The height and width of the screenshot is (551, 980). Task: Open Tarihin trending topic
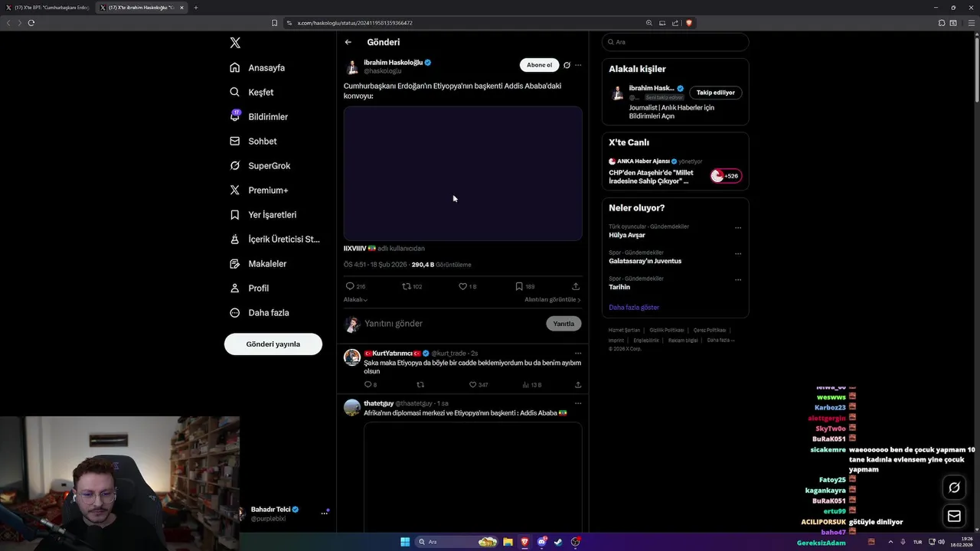click(619, 287)
